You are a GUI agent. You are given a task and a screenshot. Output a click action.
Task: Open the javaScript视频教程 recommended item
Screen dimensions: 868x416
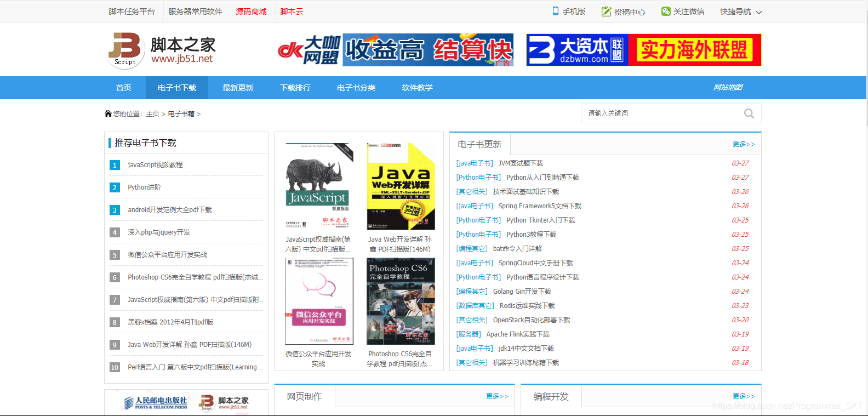point(156,165)
